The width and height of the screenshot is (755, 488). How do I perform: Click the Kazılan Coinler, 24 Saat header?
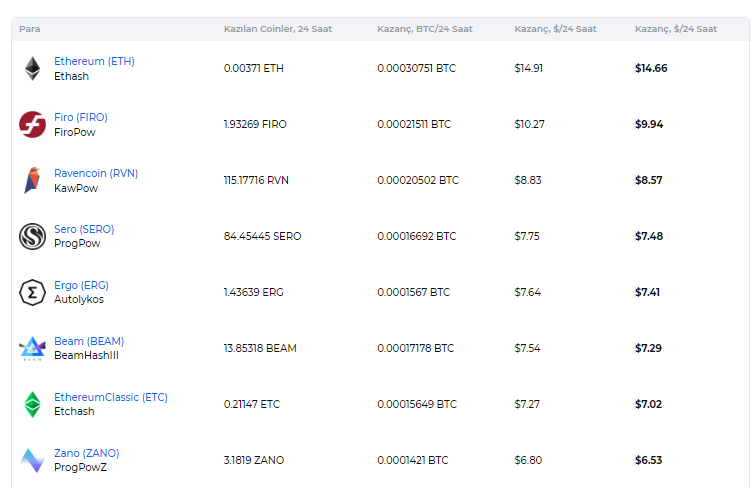pyautogui.click(x=278, y=29)
